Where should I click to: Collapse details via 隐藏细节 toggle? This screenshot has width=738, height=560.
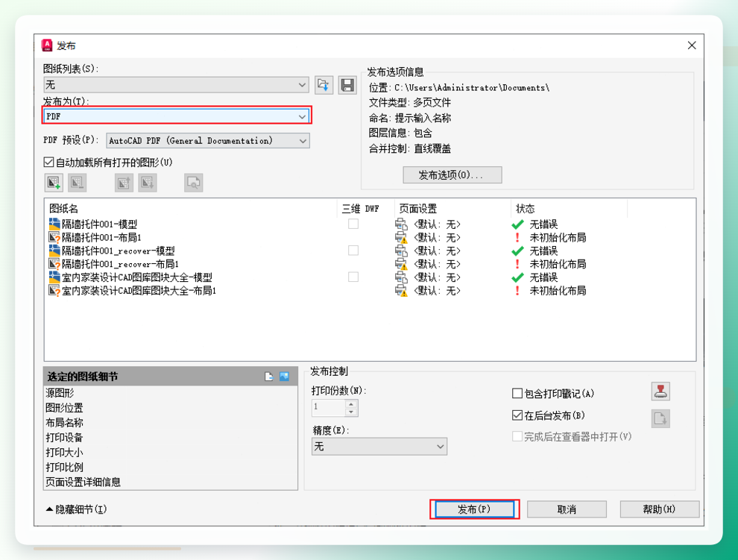(77, 509)
